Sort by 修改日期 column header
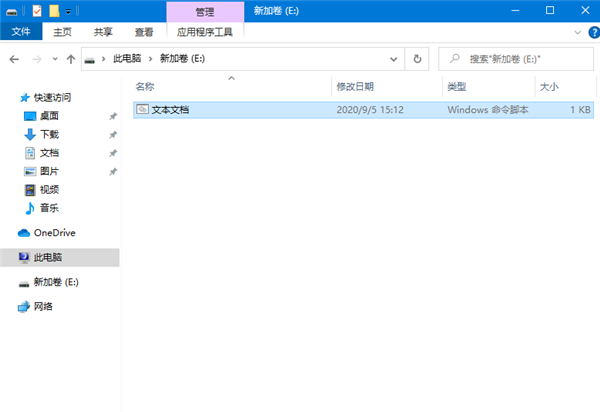The image size is (600, 412). tap(355, 87)
